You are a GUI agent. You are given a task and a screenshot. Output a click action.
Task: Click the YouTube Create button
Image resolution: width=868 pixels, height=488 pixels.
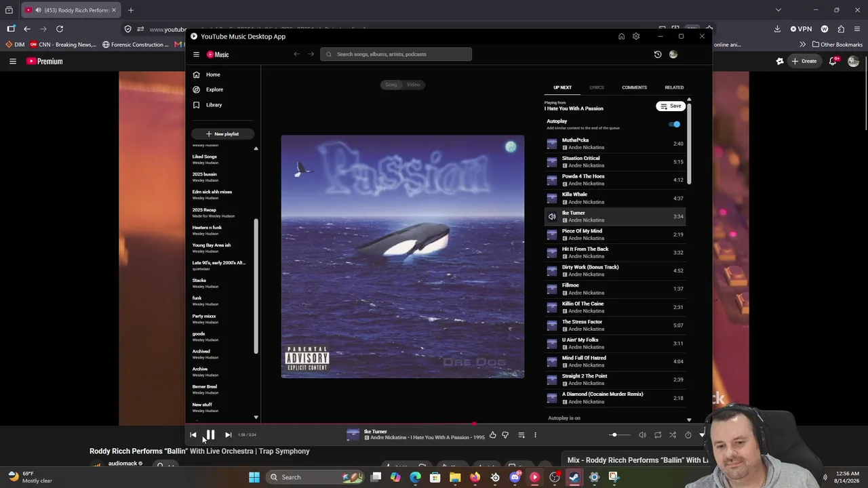tap(804, 61)
